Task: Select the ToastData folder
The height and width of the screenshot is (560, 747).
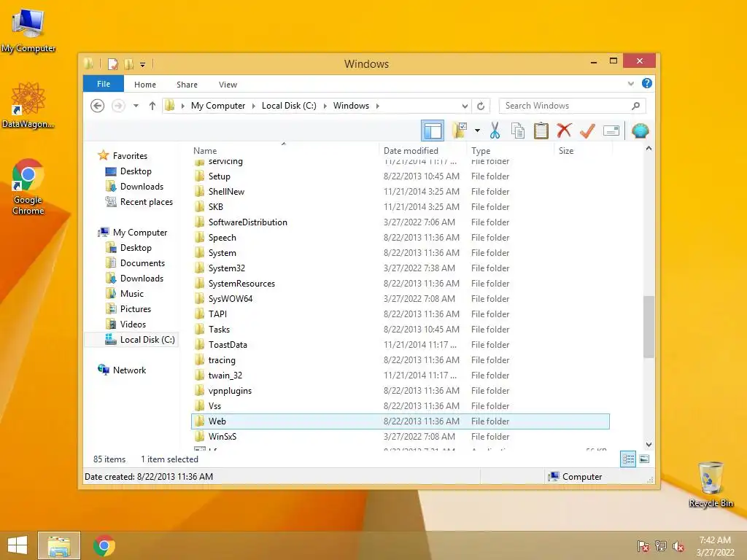Action: pos(400,345)
